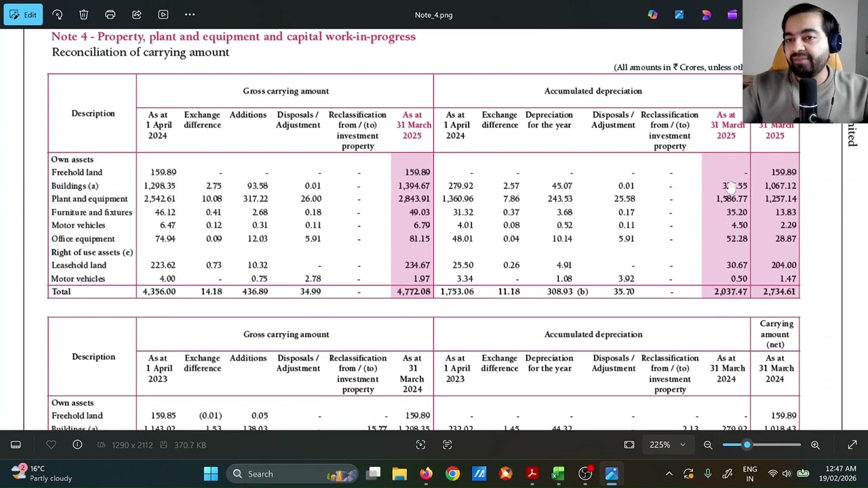Click the Office equipment row label
The width and height of the screenshot is (868, 488).
click(x=83, y=239)
